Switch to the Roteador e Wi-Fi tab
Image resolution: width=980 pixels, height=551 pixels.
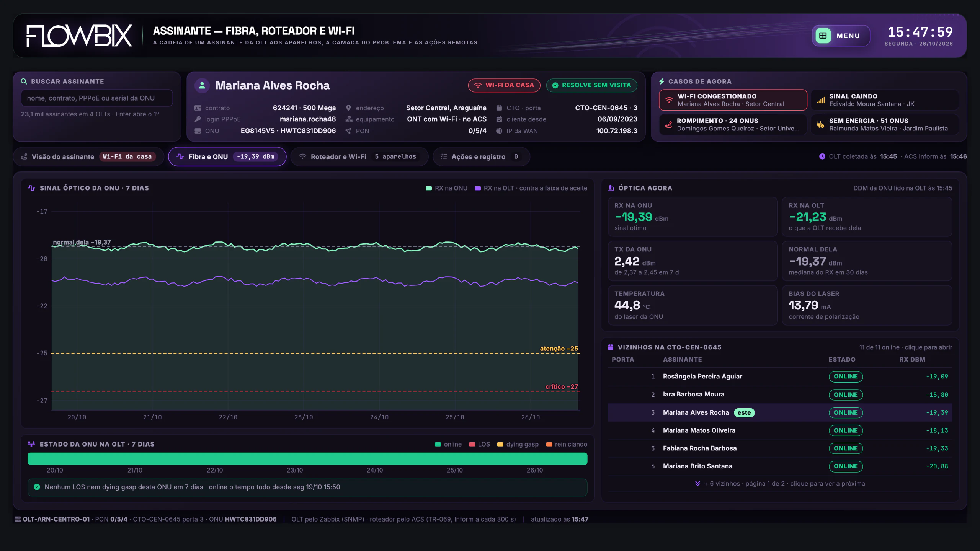pyautogui.click(x=359, y=157)
